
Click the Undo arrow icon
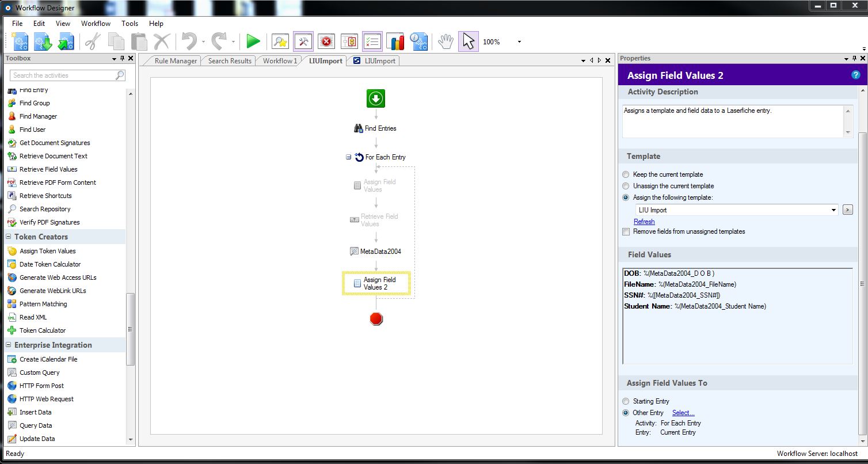click(x=189, y=41)
